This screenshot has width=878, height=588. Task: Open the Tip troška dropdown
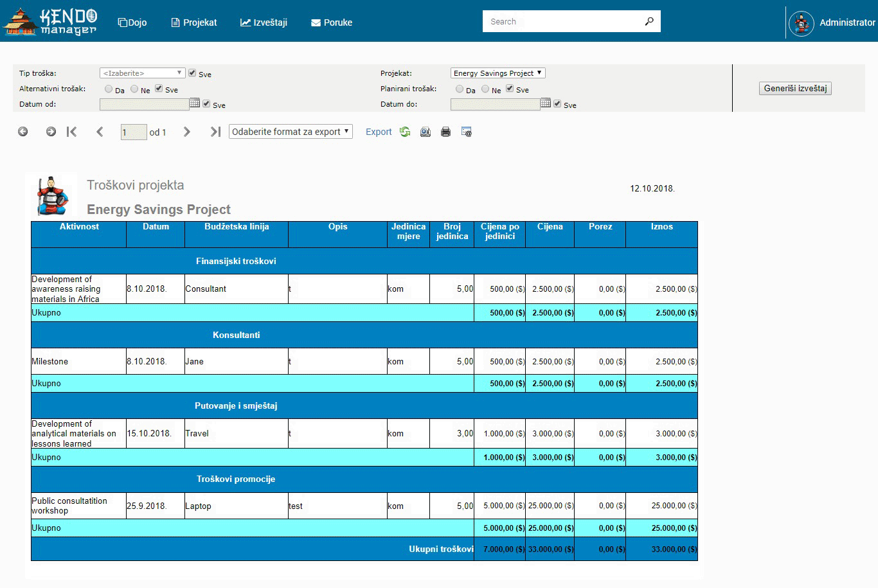143,73
